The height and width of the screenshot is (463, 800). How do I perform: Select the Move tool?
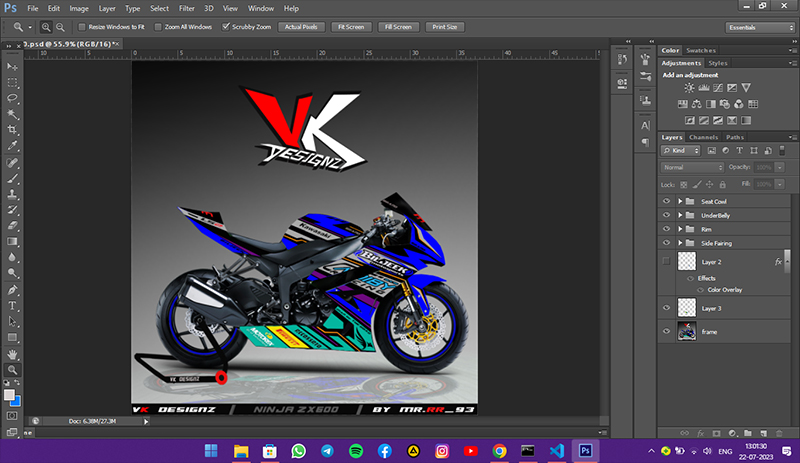pyautogui.click(x=13, y=66)
